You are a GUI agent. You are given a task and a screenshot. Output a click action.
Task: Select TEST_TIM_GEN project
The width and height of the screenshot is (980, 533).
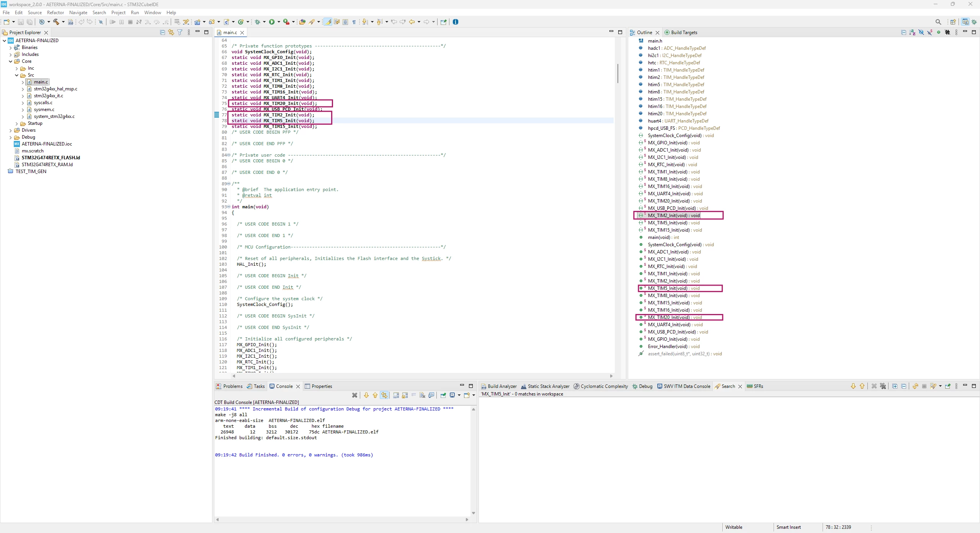coord(31,172)
